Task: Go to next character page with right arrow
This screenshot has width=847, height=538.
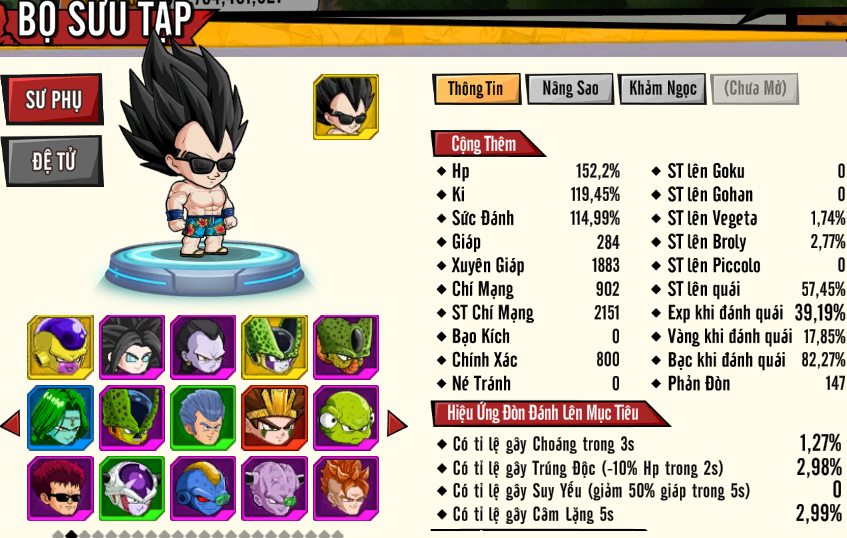Action: pyautogui.click(x=397, y=424)
